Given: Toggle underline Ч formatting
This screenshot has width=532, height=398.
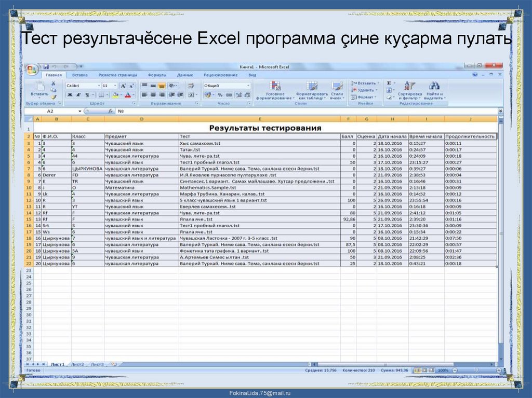Looking at the screenshot, I should point(87,95).
